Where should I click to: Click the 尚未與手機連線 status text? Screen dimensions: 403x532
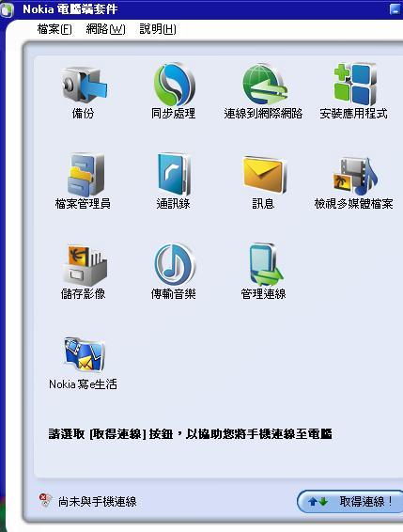[x=98, y=502]
